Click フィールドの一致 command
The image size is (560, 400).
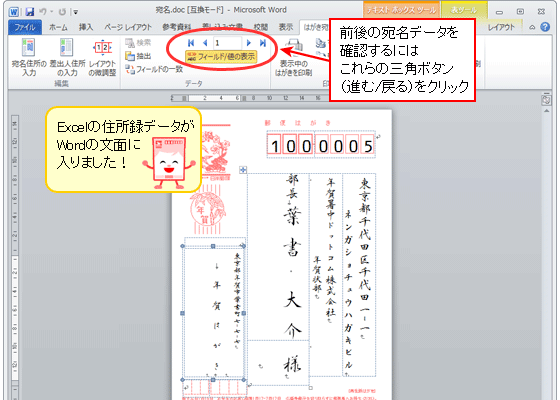tap(154, 69)
